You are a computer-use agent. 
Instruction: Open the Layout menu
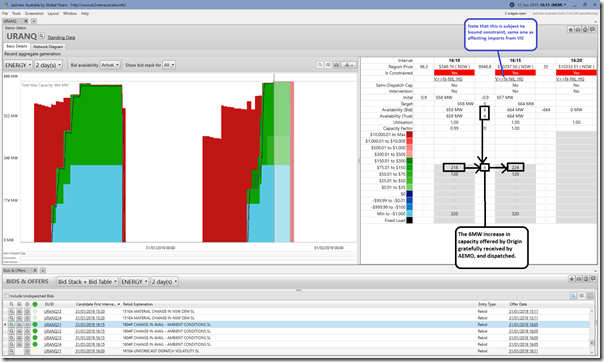[x=53, y=13]
